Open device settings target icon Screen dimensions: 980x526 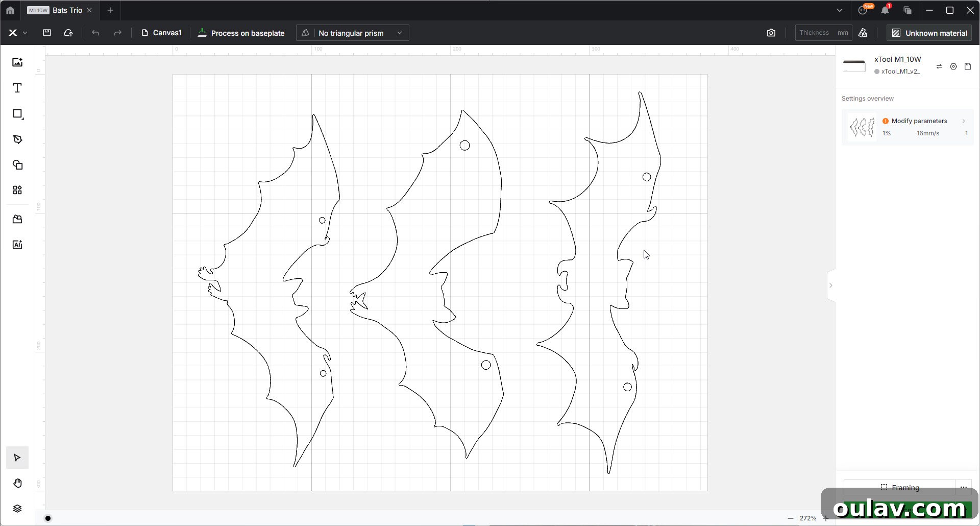click(953, 66)
